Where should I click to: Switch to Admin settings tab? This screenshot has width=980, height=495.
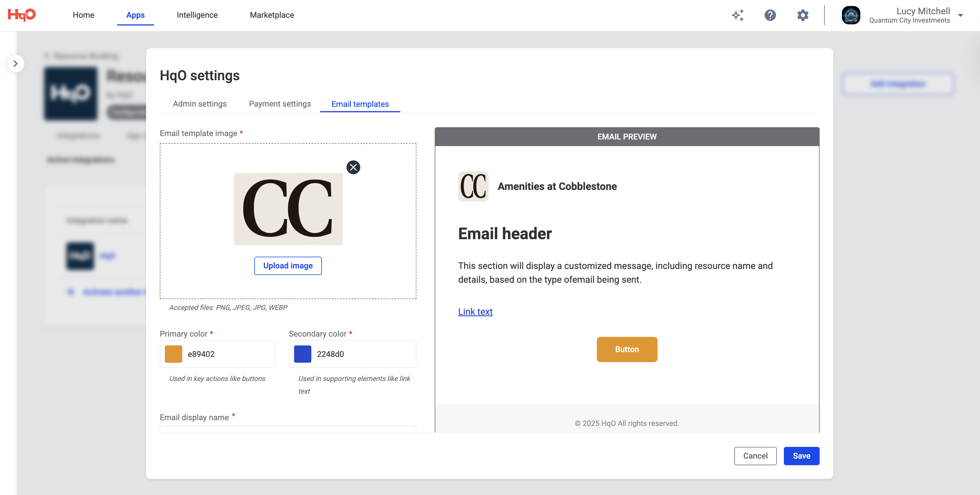[x=200, y=104]
